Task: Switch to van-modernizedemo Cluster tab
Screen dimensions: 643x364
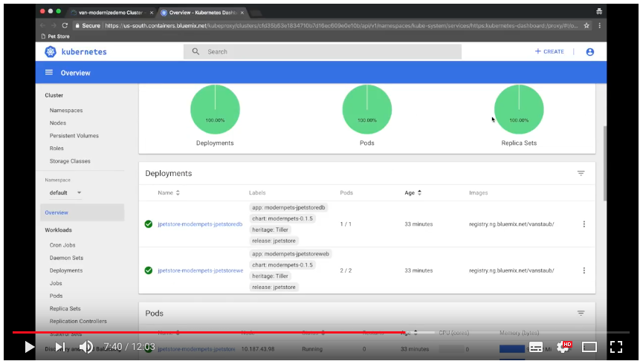Action: (110, 13)
